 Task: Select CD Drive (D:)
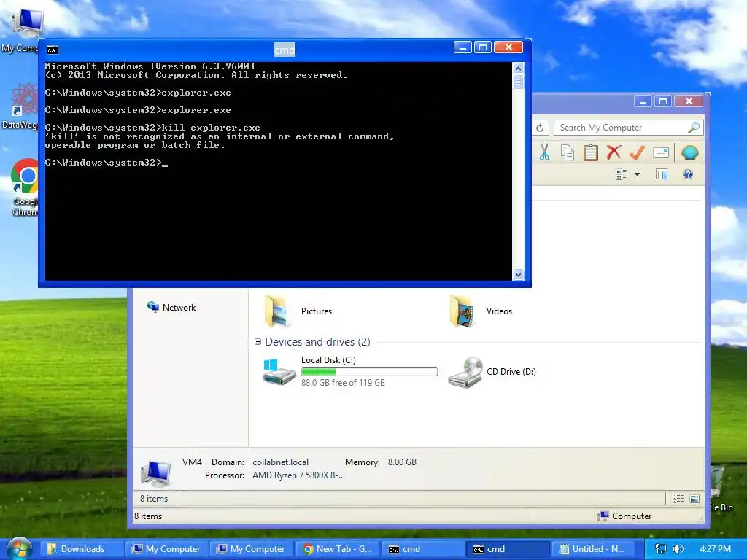click(x=492, y=372)
